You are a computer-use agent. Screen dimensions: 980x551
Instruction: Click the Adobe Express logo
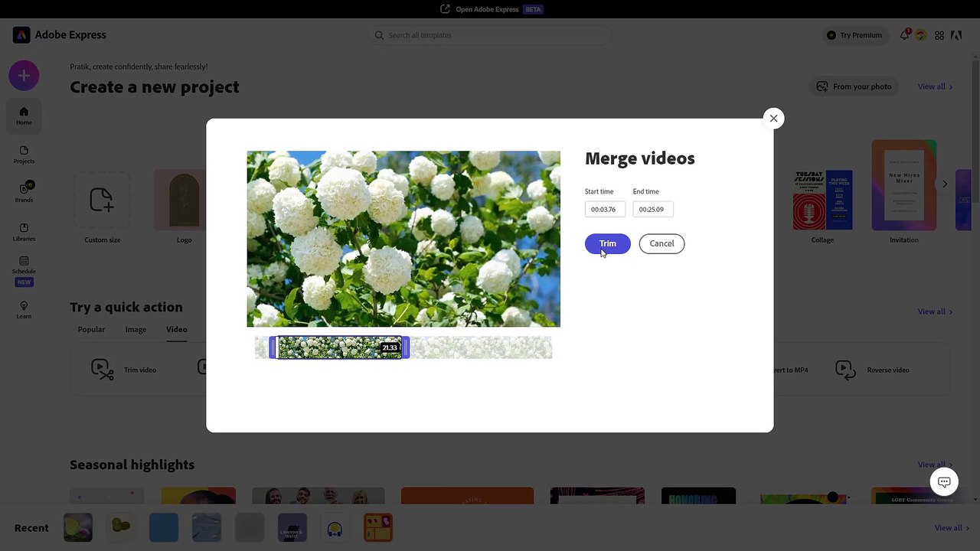[60, 35]
